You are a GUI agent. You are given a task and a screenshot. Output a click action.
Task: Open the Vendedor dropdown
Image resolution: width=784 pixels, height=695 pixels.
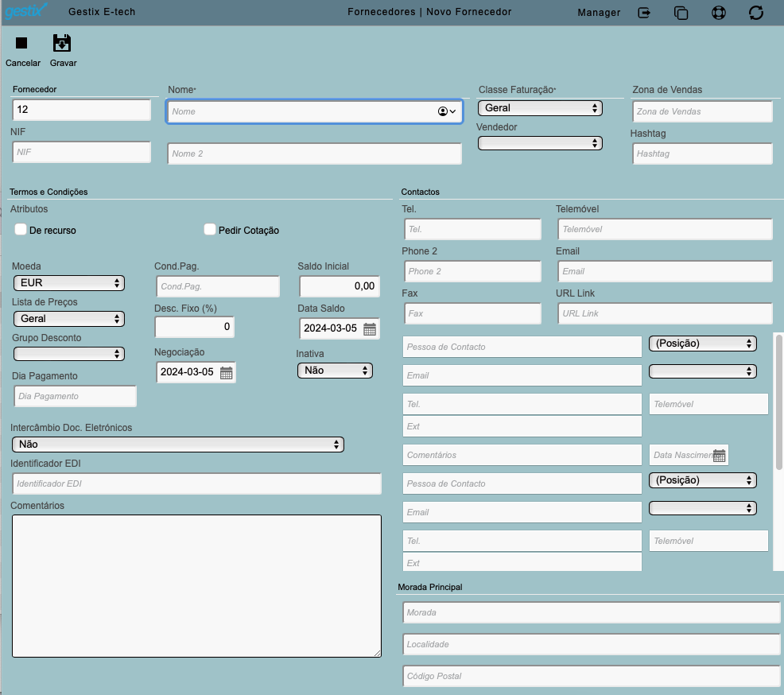[x=540, y=143]
